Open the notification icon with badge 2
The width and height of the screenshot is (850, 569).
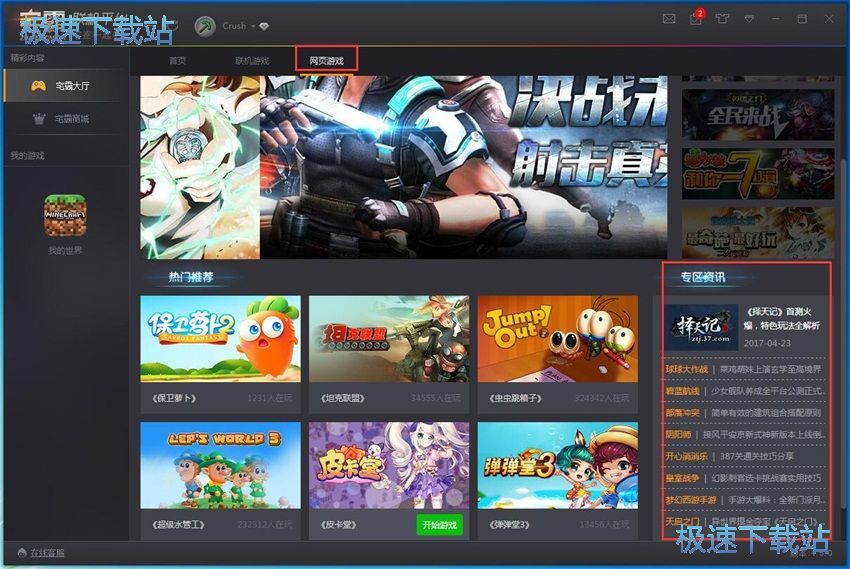(x=696, y=18)
